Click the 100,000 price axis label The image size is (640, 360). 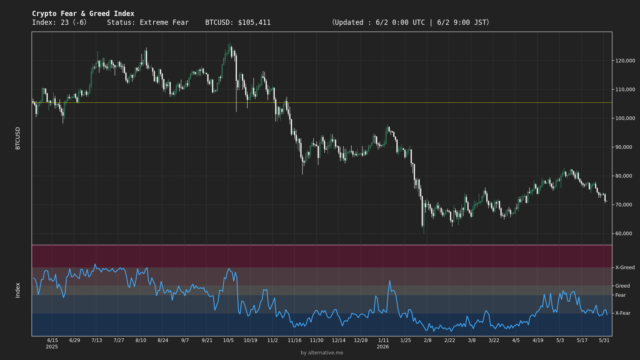[625, 118]
